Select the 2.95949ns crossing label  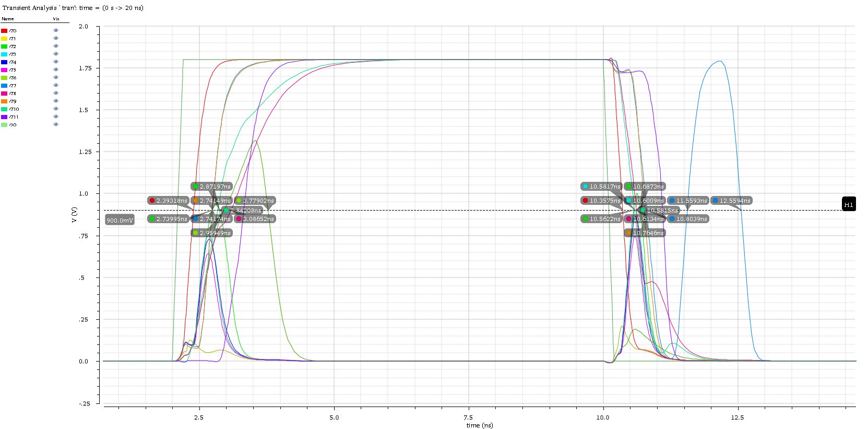point(211,233)
